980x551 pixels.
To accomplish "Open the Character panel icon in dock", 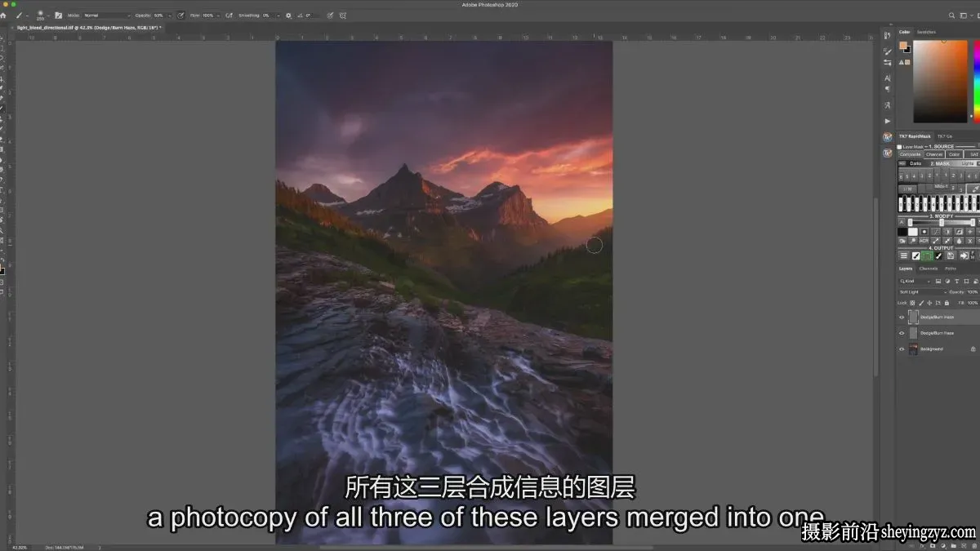I will [x=888, y=78].
